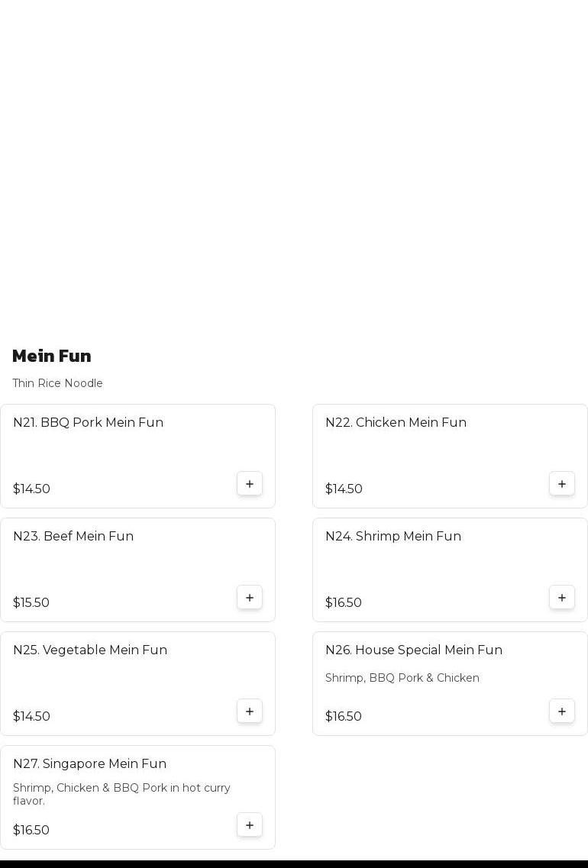This screenshot has height=868, width=588.
Task: Open N26. House Special Mein Fun title
Action: click(x=414, y=650)
